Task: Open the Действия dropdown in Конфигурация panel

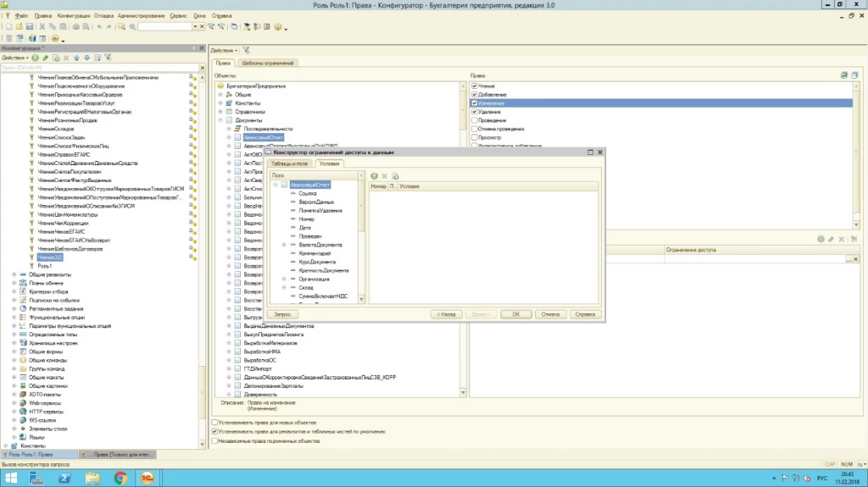Action: point(14,58)
